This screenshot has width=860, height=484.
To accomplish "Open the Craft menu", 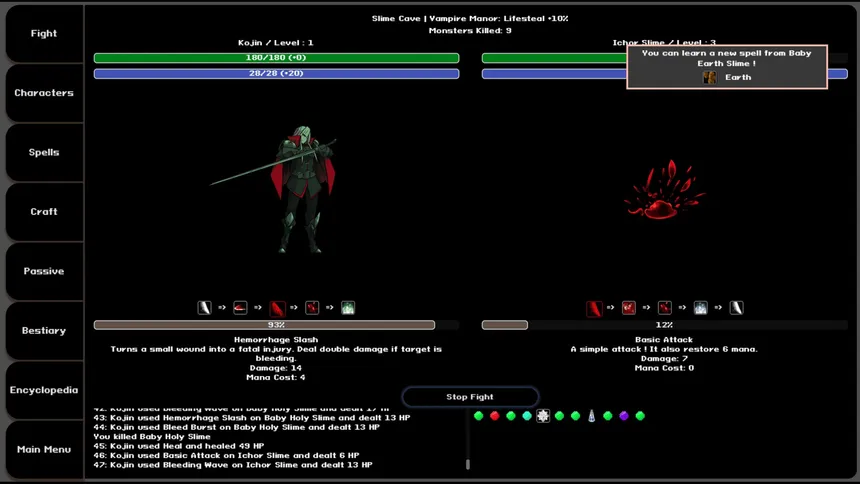I will click(44, 211).
